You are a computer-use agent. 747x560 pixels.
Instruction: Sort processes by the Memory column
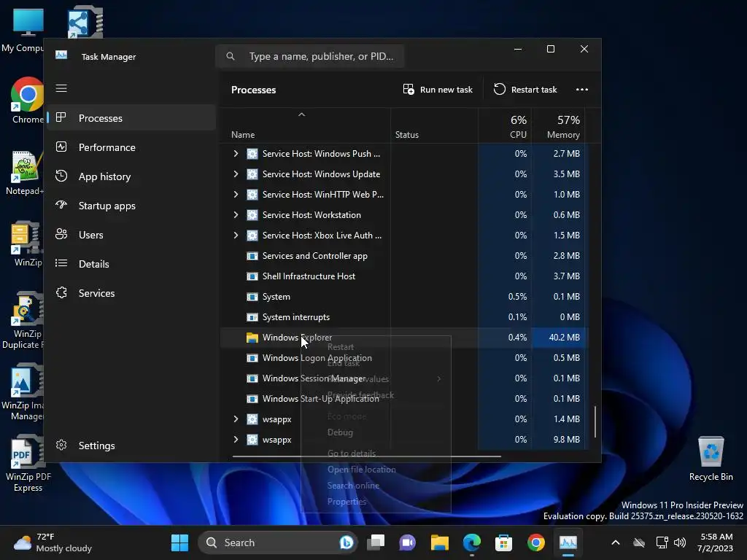click(x=559, y=125)
